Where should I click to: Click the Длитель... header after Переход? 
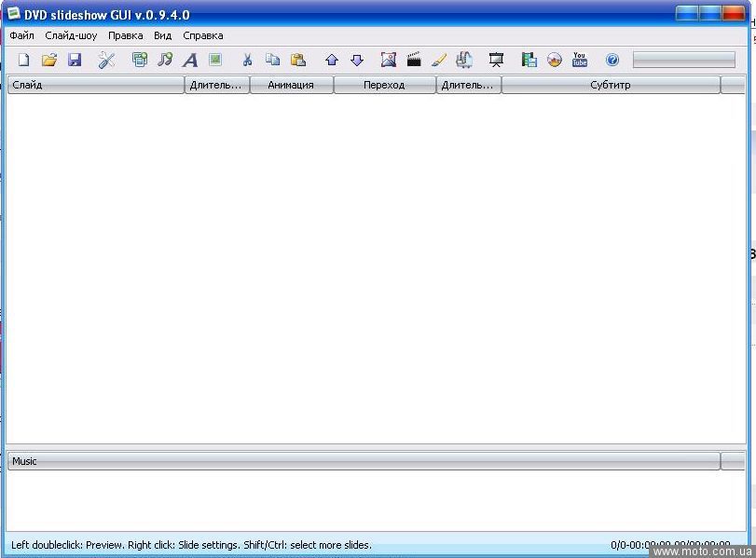click(x=469, y=85)
